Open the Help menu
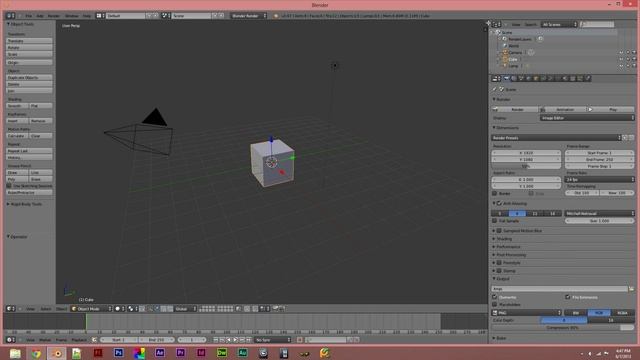Screen dimensions: 640x360 tap(87, 16)
